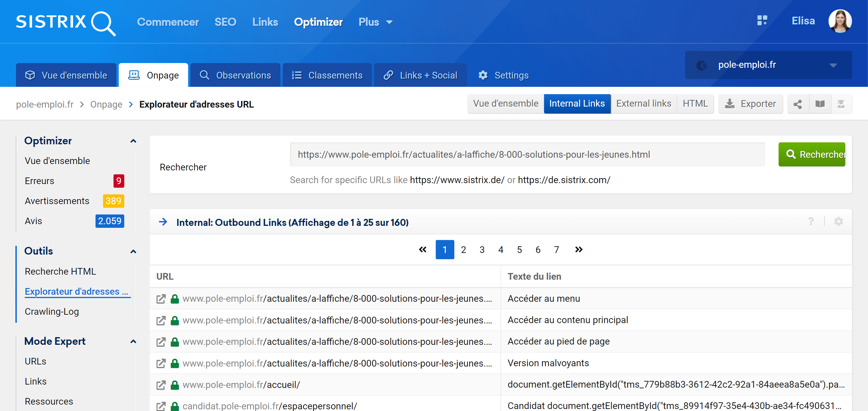Open Elisa's profile avatar
868x411 pixels.
pos(840,21)
